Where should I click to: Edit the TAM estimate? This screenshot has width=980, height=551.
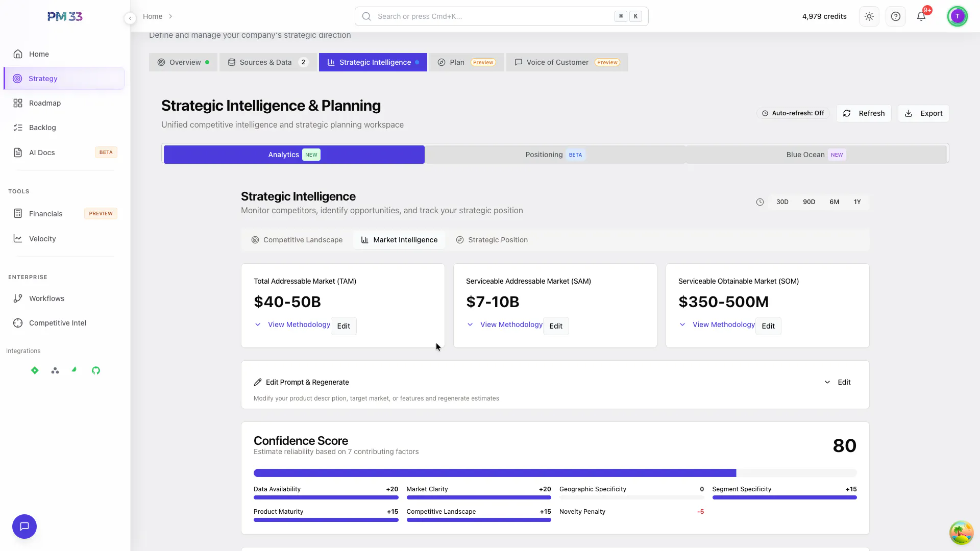[x=344, y=326]
